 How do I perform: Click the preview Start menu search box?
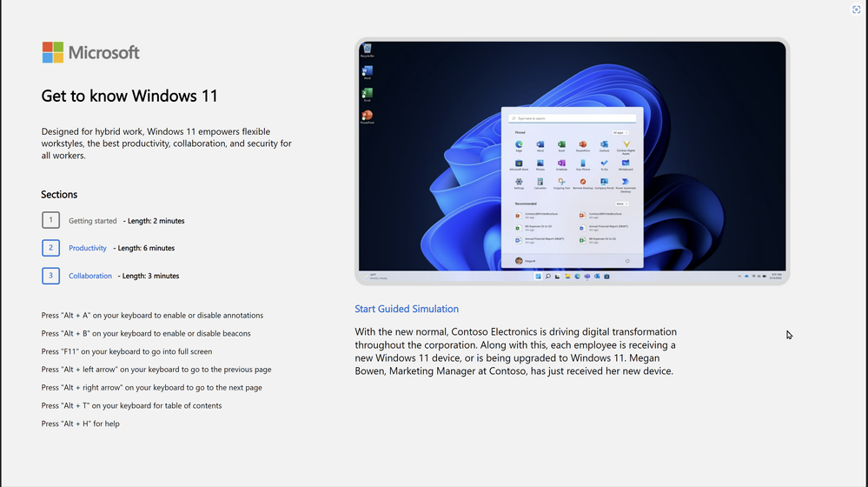pos(573,118)
